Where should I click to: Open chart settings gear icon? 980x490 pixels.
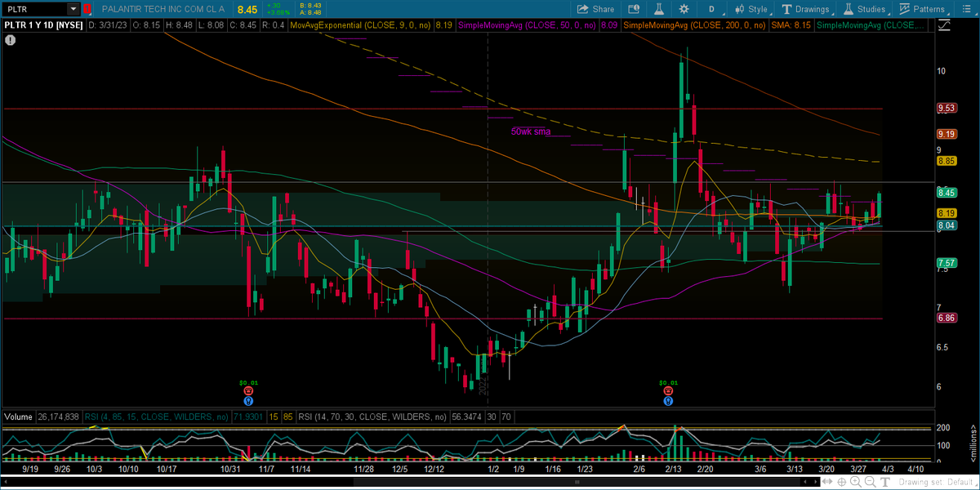(684, 9)
